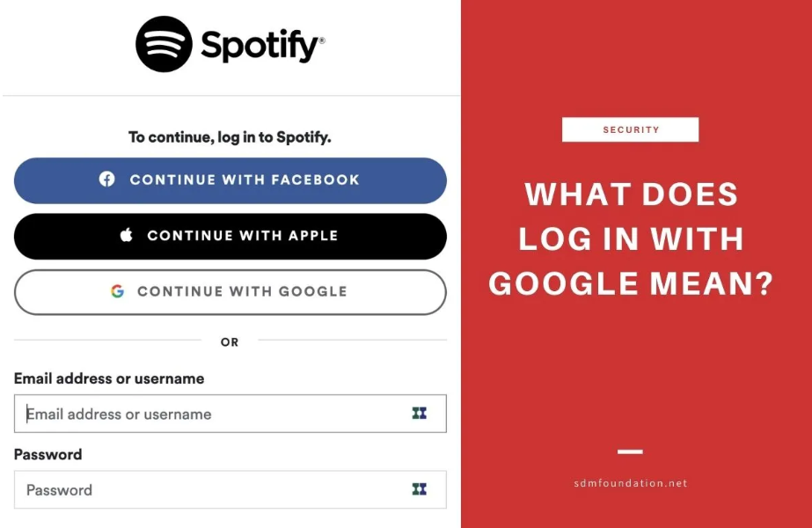The height and width of the screenshot is (528, 812).
Task: Click the Password field label
Action: click(x=48, y=454)
